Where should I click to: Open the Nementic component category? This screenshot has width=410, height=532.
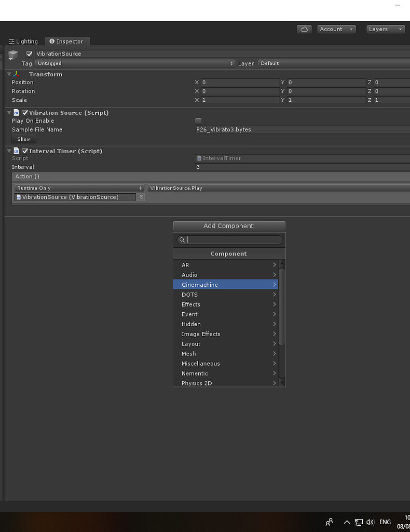tap(226, 373)
